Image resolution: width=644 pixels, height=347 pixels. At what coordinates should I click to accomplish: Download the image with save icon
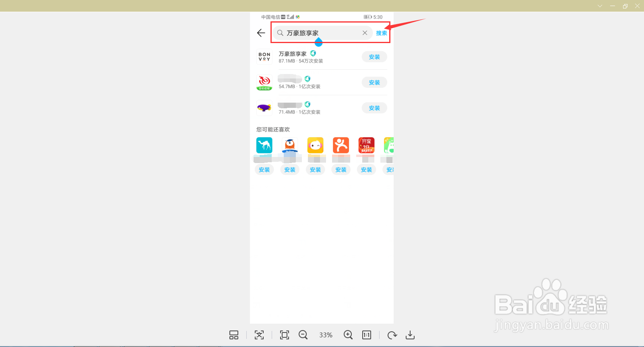(410, 335)
